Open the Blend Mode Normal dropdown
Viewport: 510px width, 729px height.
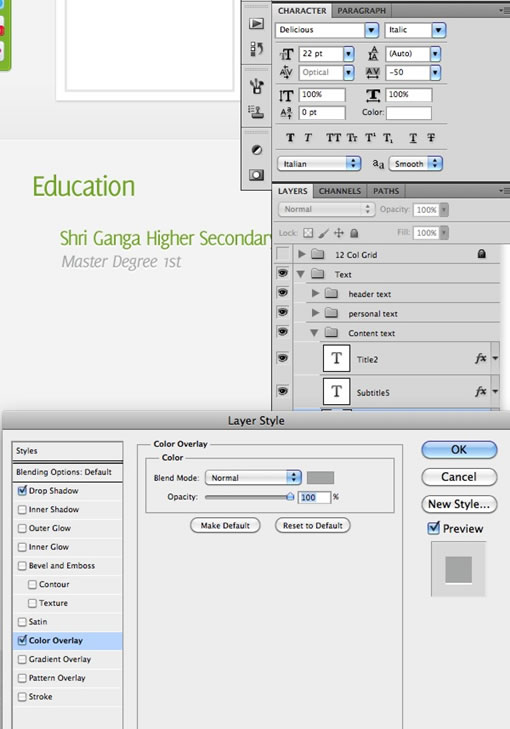click(x=253, y=477)
